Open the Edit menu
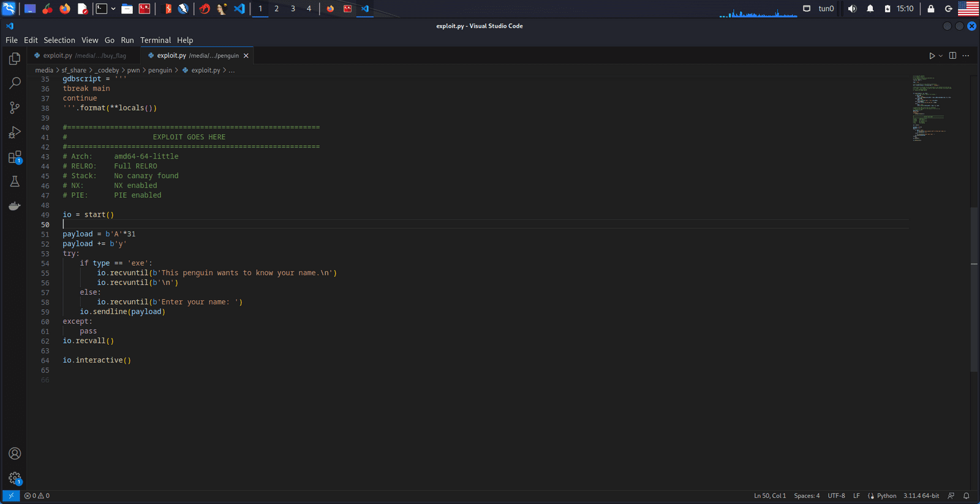 (31, 40)
